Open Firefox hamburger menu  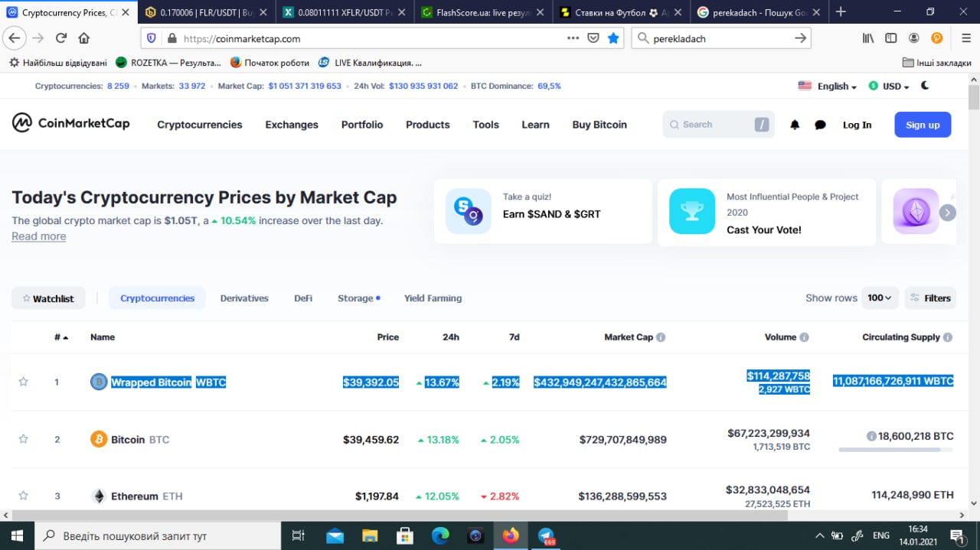[966, 38]
